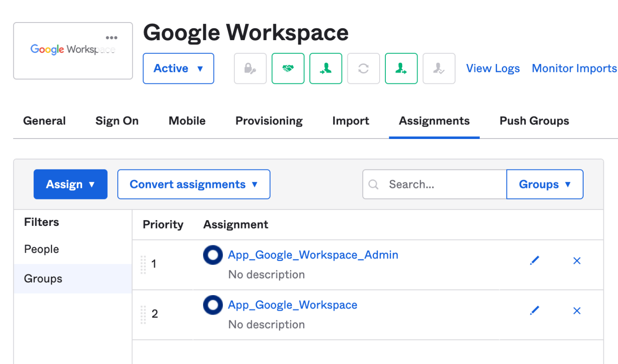Switch to the Mobile tab
This screenshot has height=364, width=618.
[x=187, y=121]
